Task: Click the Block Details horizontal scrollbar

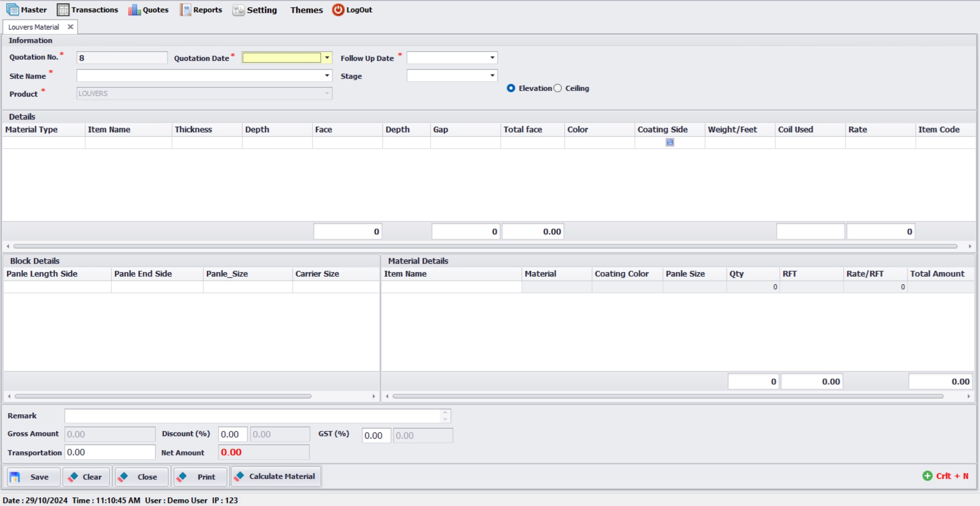Action: coord(163,396)
